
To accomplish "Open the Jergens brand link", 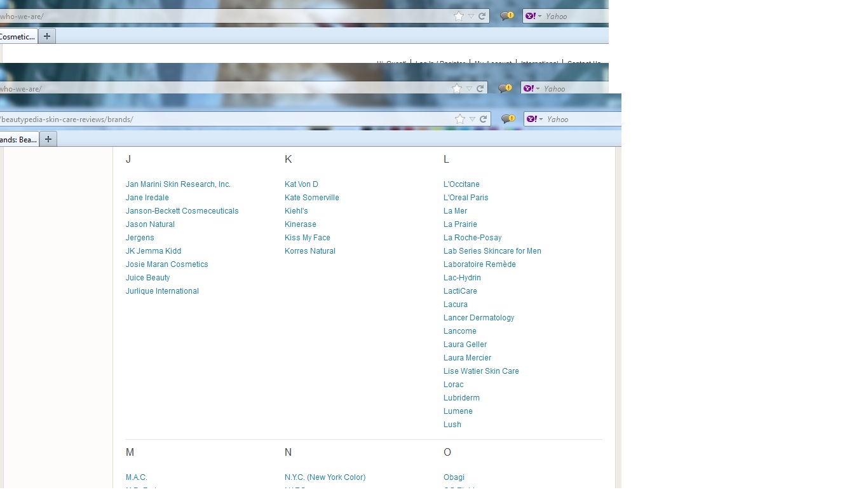I will click(x=140, y=238).
